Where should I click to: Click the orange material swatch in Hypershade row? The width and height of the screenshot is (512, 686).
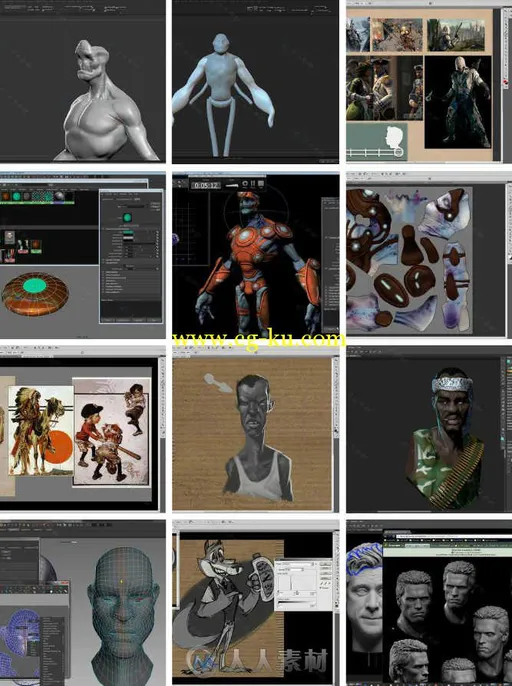click(6, 196)
